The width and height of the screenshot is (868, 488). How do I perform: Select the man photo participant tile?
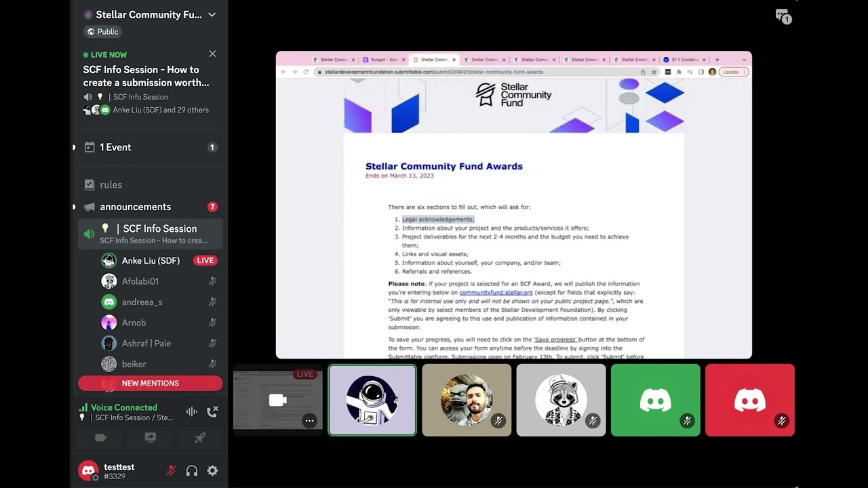click(x=467, y=400)
